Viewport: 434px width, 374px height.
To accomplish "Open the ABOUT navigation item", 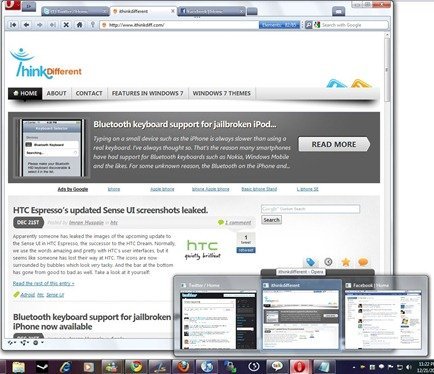I will coord(56,94).
